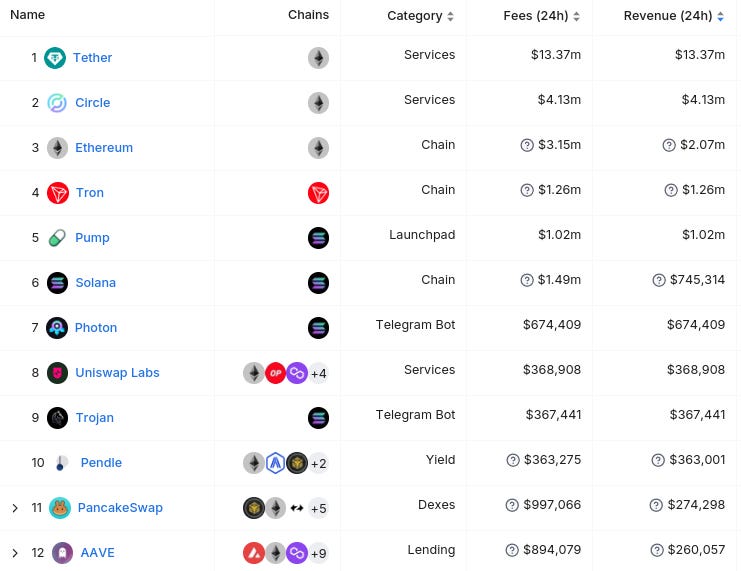Click the Ethereum logo next to its name
This screenshot has width=741, height=571.
58,148
